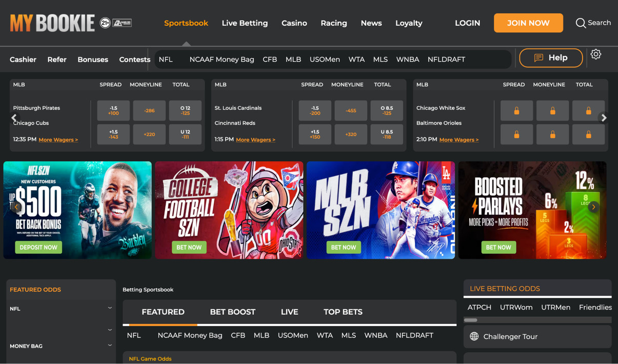The image size is (618, 364).
Task: Open search via magnifier icon
Action: [x=581, y=23]
